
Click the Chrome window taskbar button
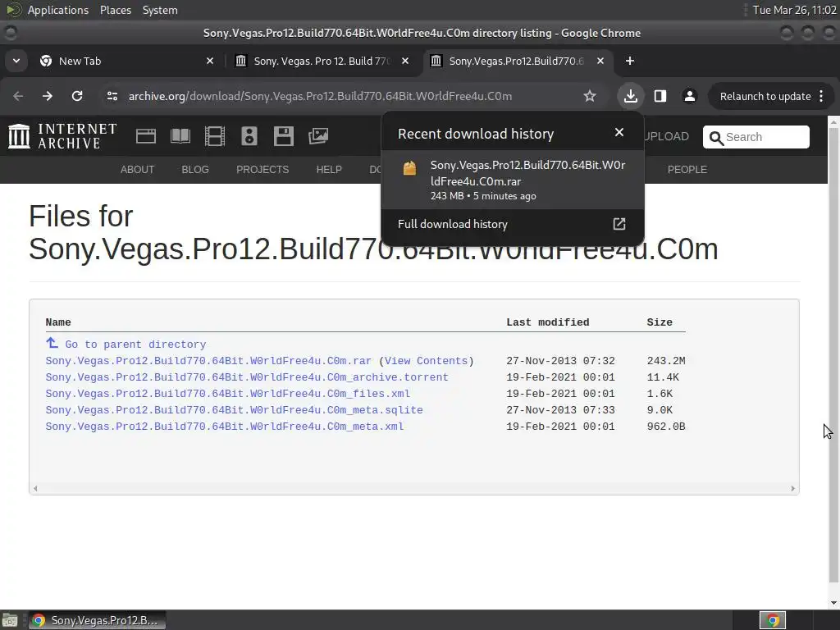(98, 620)
